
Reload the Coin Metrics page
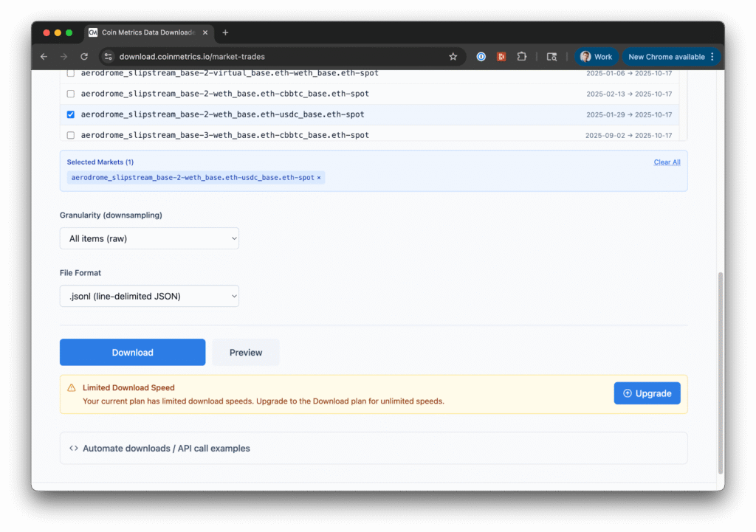(x=84, y=57)
